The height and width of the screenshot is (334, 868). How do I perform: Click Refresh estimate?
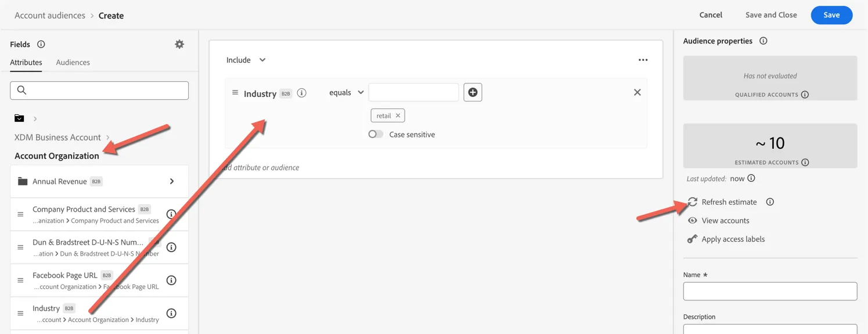pyautogui.click(x=729, y=202)
